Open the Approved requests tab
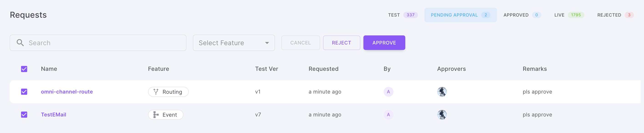 522,15
